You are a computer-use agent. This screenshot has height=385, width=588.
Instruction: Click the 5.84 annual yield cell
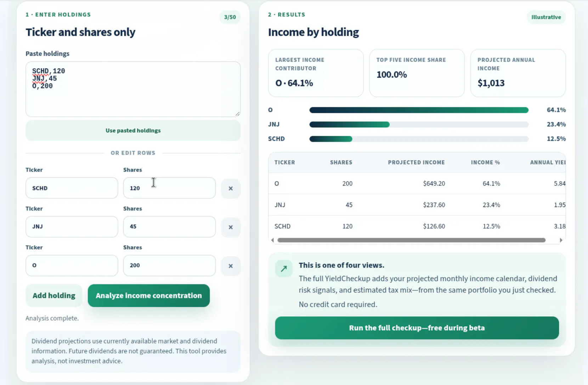tap(560, 183)
